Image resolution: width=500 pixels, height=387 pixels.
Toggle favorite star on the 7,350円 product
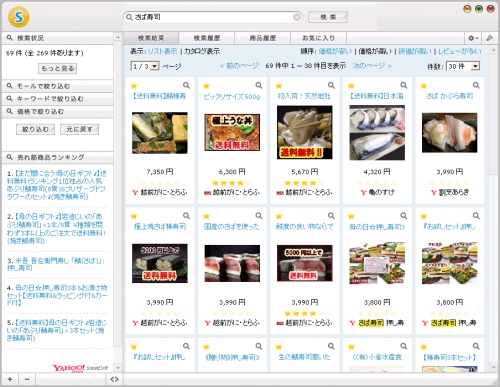[x=134, y=86]
